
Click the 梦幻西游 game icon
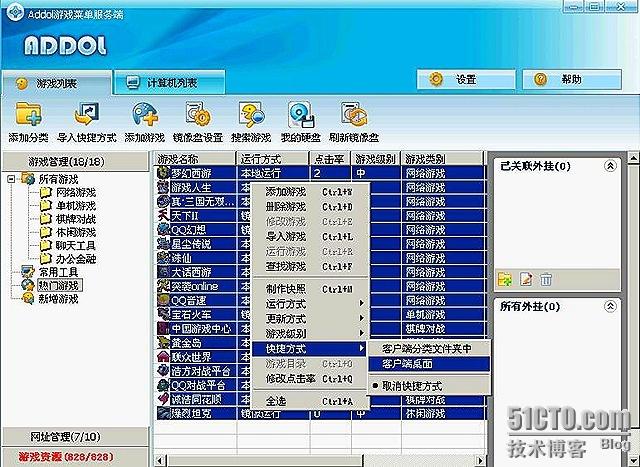tap(163, 173)
